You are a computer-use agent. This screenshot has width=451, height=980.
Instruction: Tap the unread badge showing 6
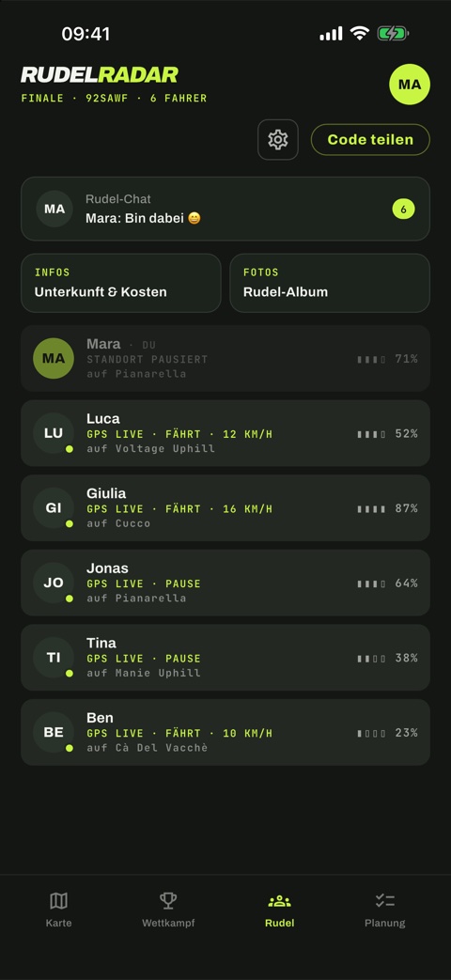coord(403,210)
